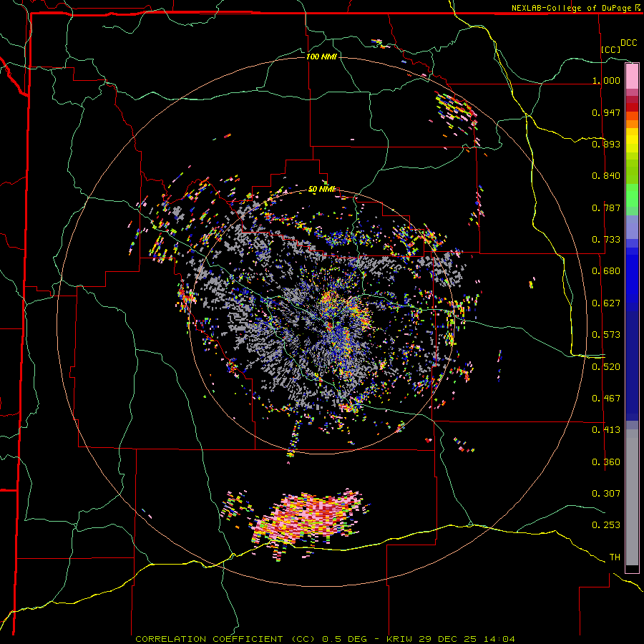This screenshot has height=644, width=644.
Task: Select the 0.307 scale value
Action: pyautogui.click(x=606, y=493)
